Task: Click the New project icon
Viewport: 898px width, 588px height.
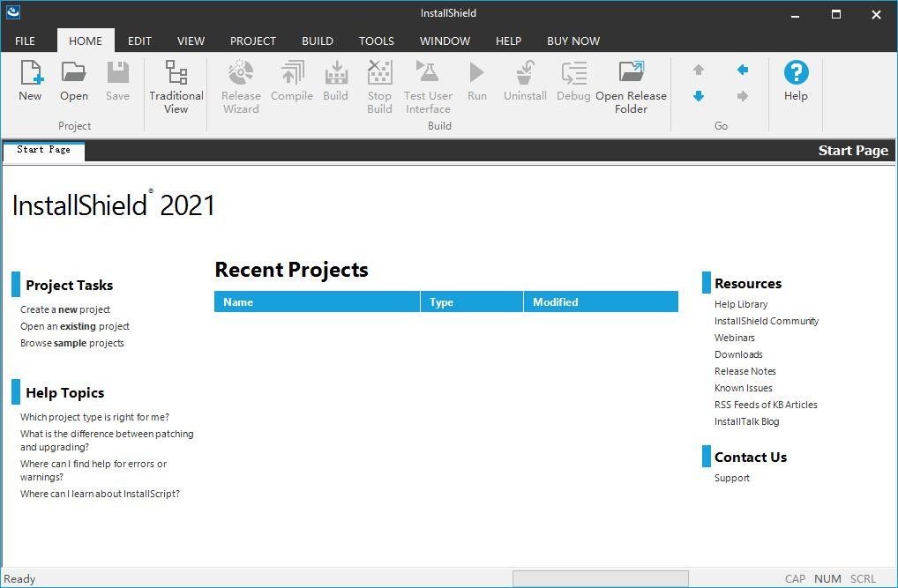Action: coord(30,72)
